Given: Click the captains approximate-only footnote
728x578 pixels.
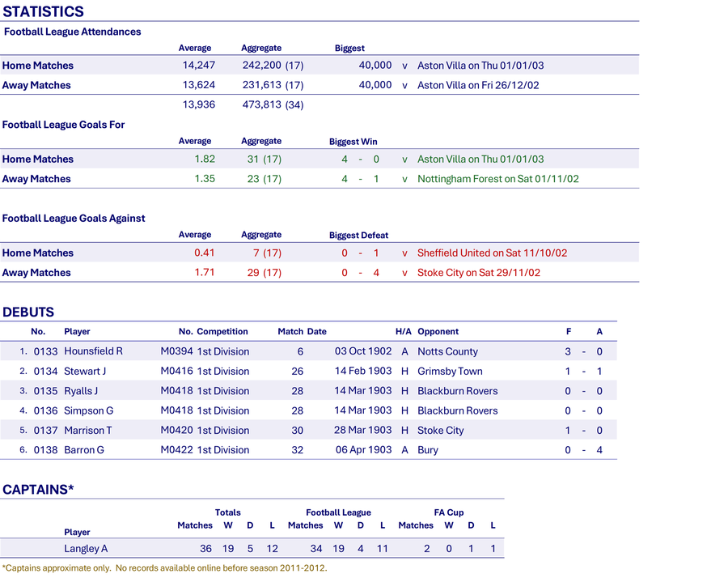Looking at the screenshot, I should (x=165, y=567).
